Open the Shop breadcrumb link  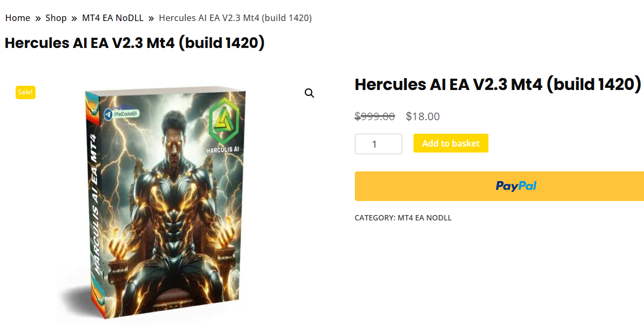(56, 18)
